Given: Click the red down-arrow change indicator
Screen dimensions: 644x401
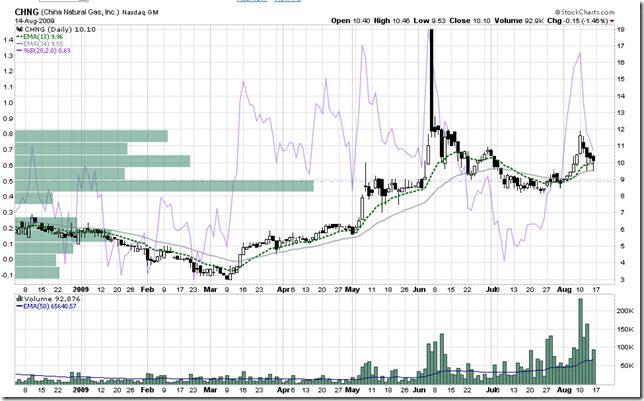Looking at the screenshot, I should coord(612,21).
